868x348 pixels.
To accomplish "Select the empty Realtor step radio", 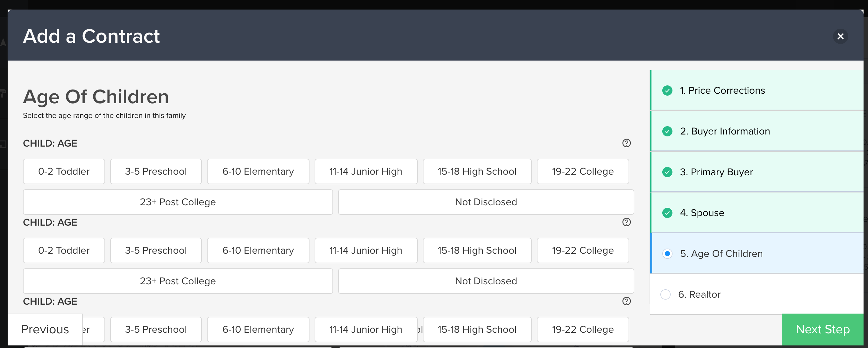I will 665,294.
